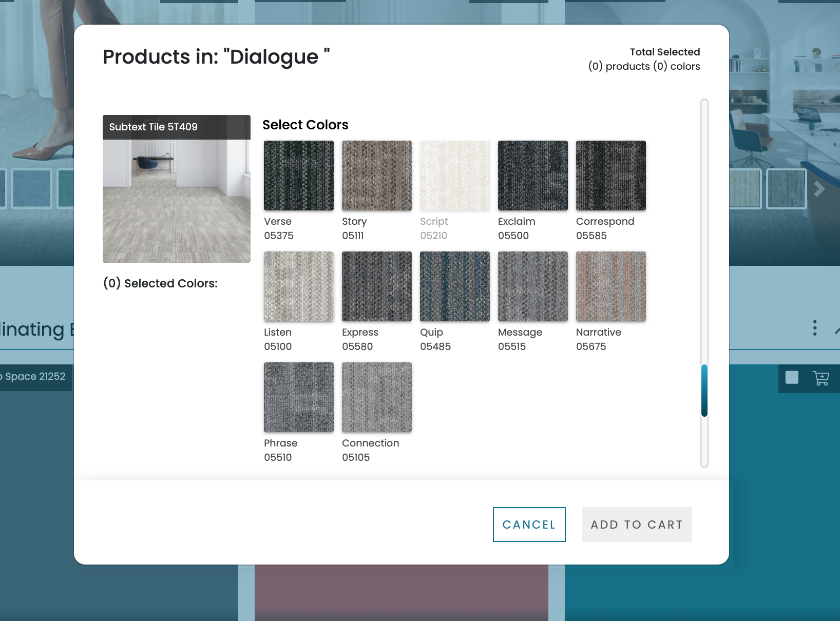Select the Message 05515 color swatch

coord(532,286)
